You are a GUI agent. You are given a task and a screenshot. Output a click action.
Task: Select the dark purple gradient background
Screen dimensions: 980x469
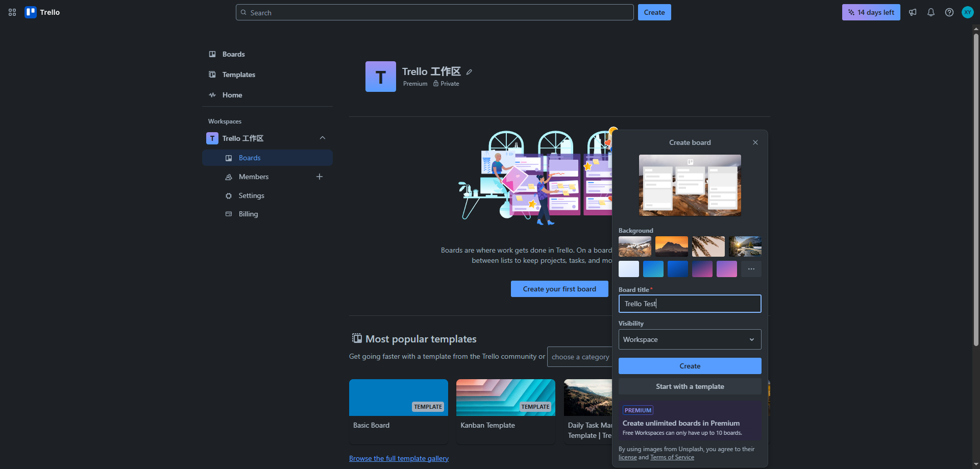[702, 269]
